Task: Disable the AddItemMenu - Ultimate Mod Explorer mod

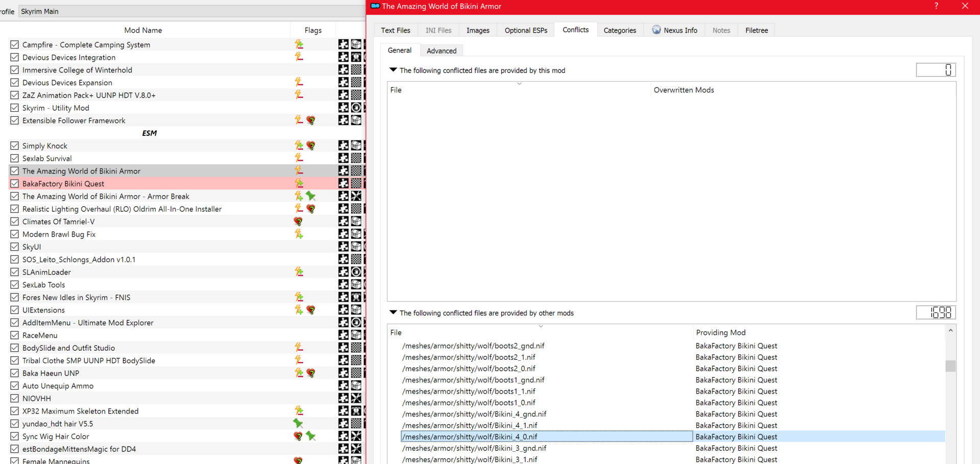Action: tap(15, 323)
